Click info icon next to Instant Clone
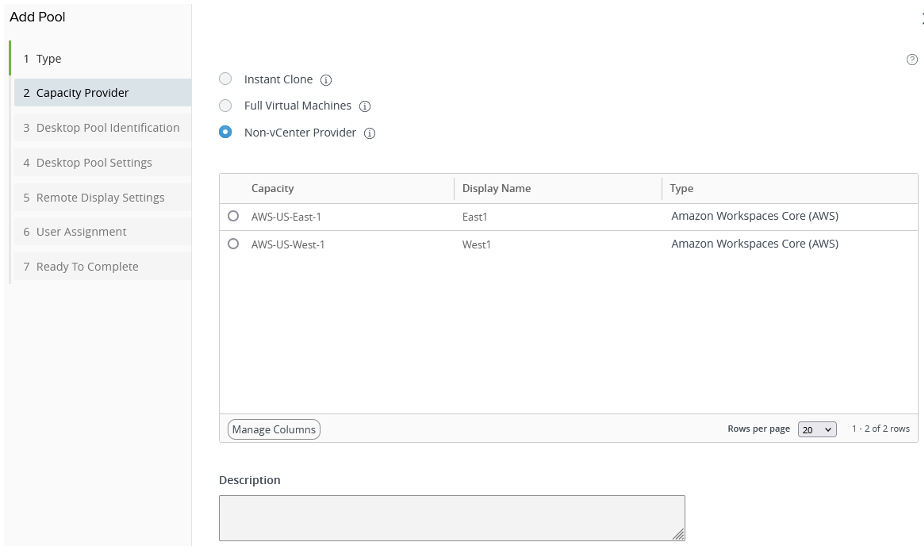 pos(326,80)
